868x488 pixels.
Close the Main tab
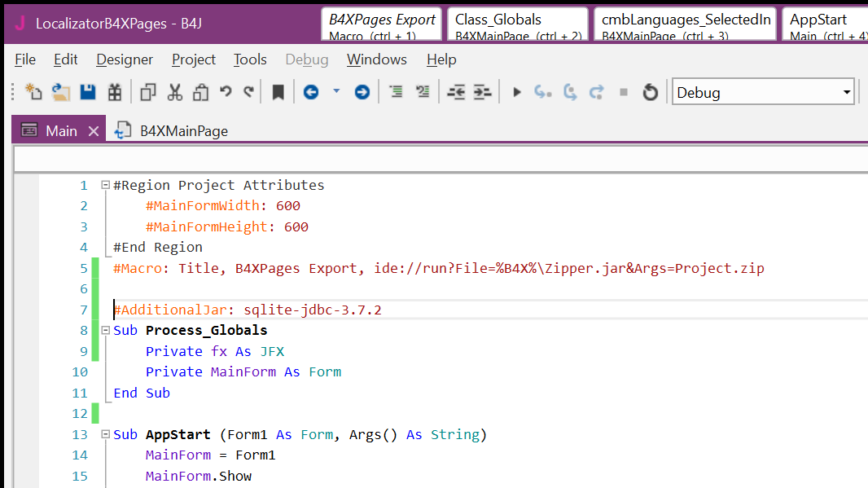point(94,131)
